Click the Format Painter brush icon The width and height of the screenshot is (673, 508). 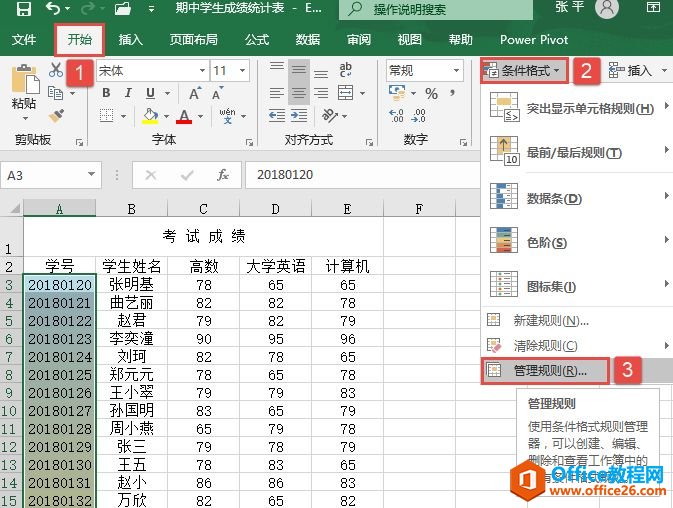(56, 115)
